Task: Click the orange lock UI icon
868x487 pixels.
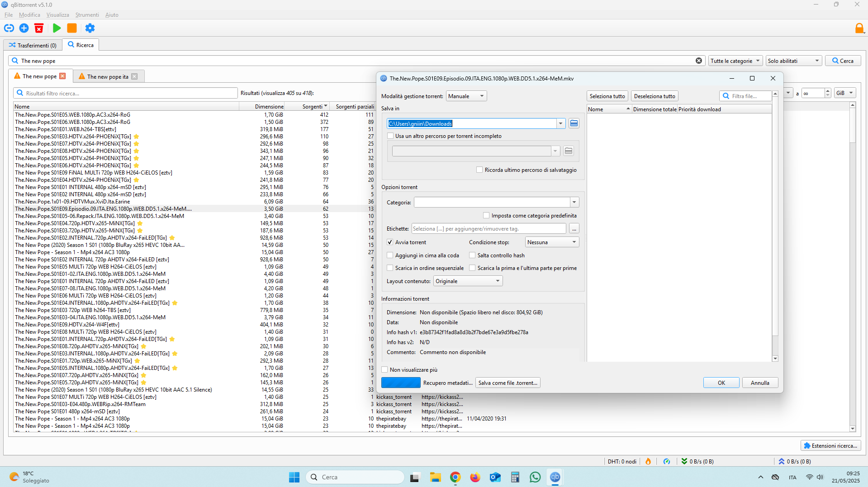Action: pos(859,28)
